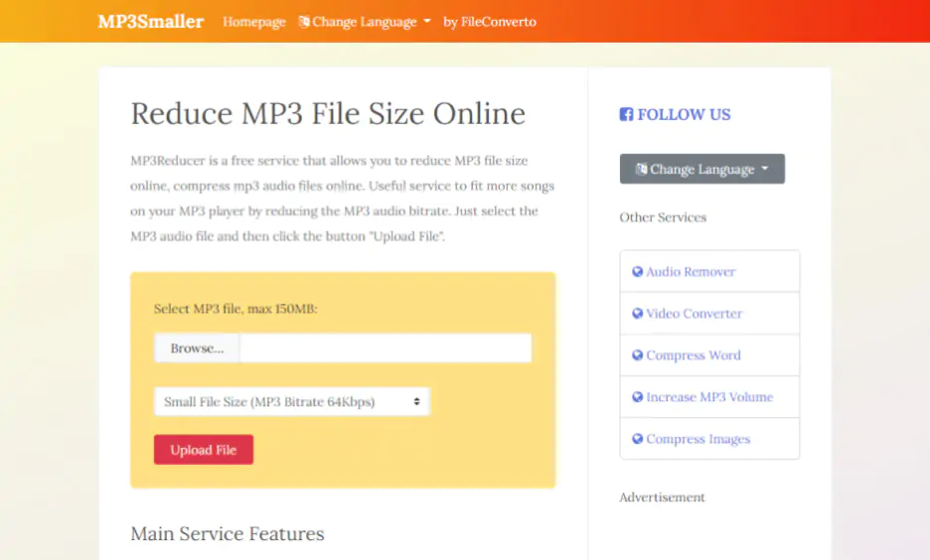Click caret arrow on sidebar language button

(x=764, y=169)
